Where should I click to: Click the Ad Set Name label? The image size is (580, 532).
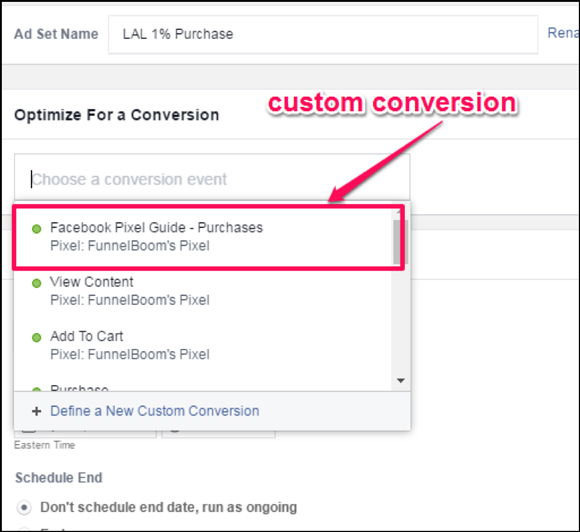click(56, 34)
